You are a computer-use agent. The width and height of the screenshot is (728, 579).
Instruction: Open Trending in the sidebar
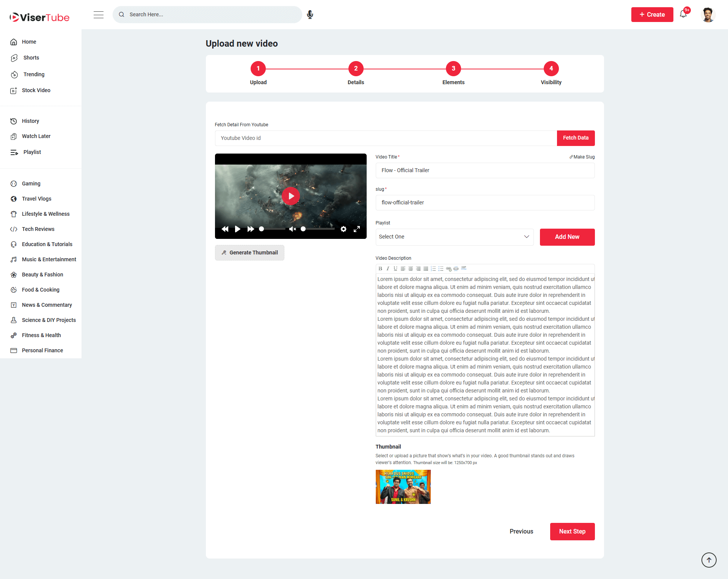pos(34,74)
